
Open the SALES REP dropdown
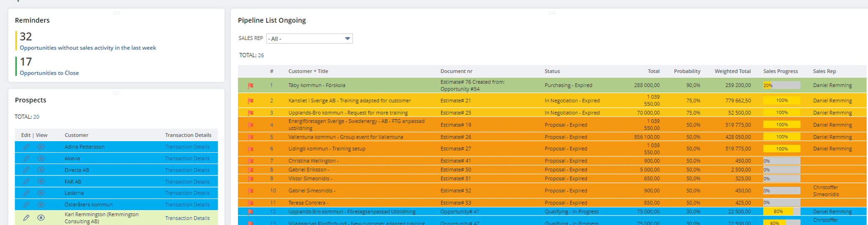(309, 38)
